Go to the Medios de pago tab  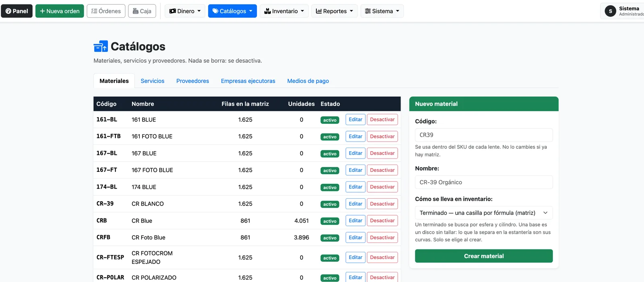point(308,81)
